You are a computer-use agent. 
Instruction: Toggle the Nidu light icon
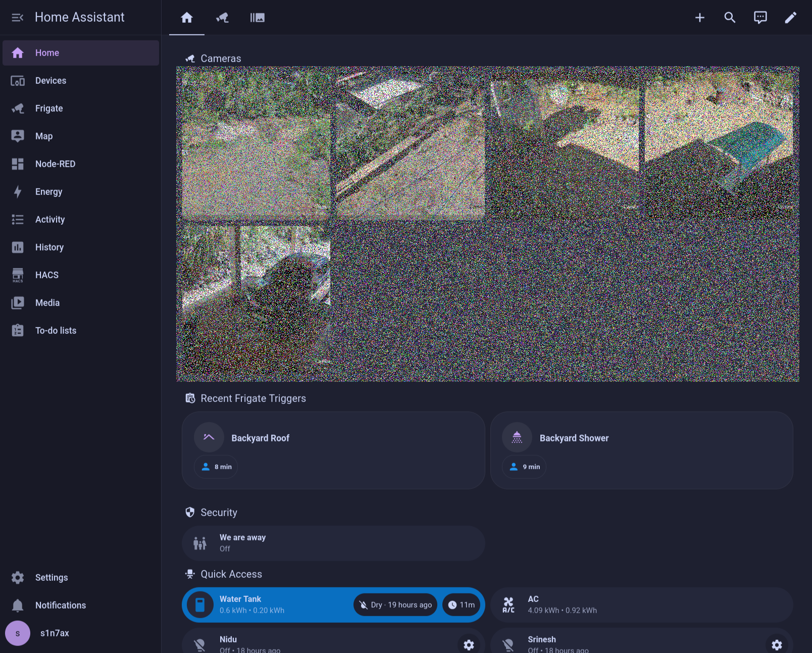point(200,644)
